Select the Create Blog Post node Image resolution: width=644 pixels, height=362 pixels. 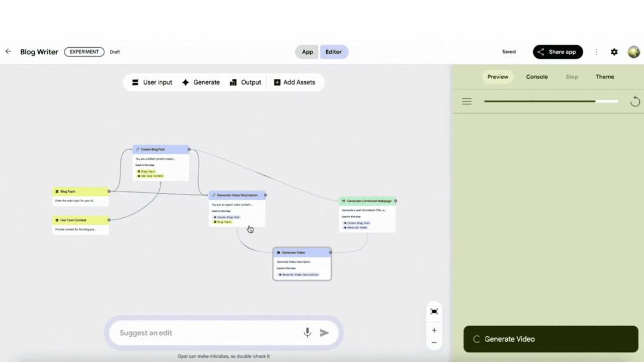pos(160,163)
